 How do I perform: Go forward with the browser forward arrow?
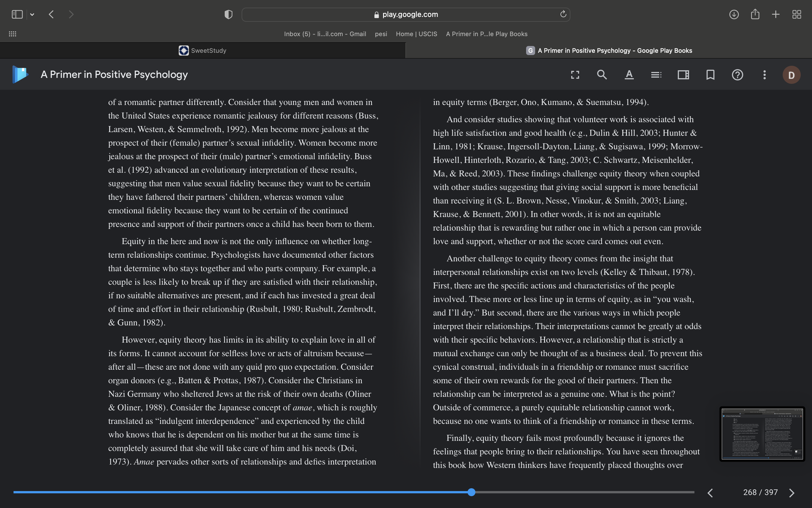71,14
